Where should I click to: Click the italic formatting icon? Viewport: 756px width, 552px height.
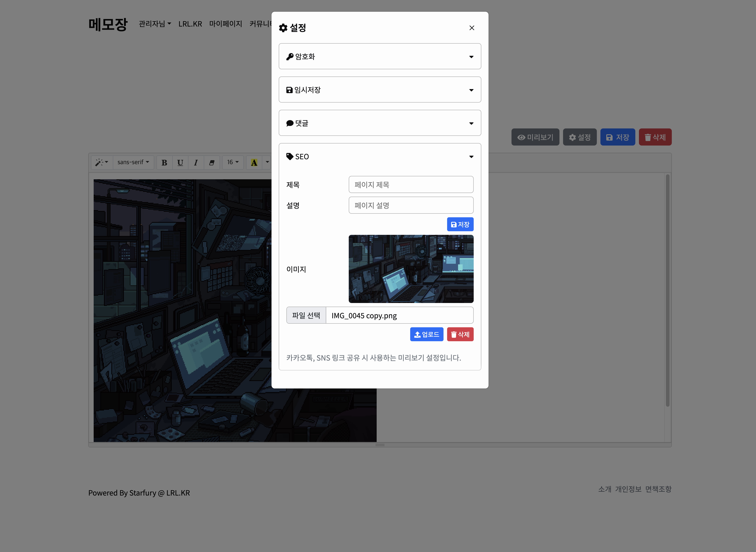196,162
